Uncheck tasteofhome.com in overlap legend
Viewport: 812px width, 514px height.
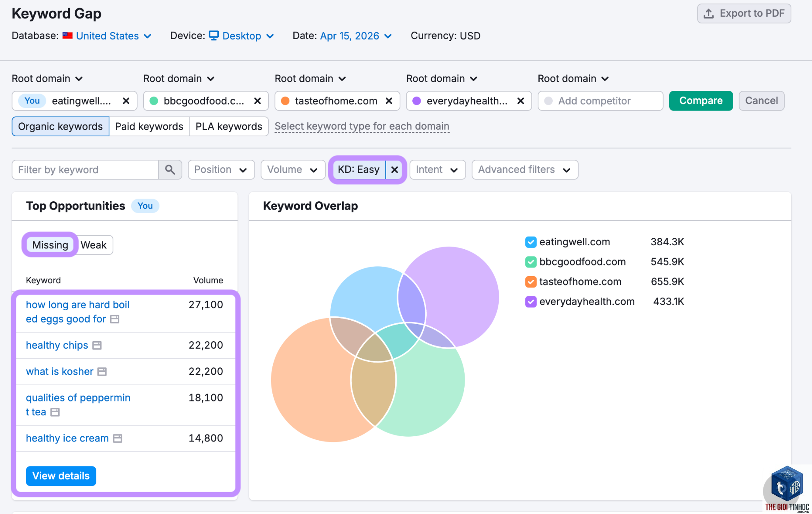530,282
